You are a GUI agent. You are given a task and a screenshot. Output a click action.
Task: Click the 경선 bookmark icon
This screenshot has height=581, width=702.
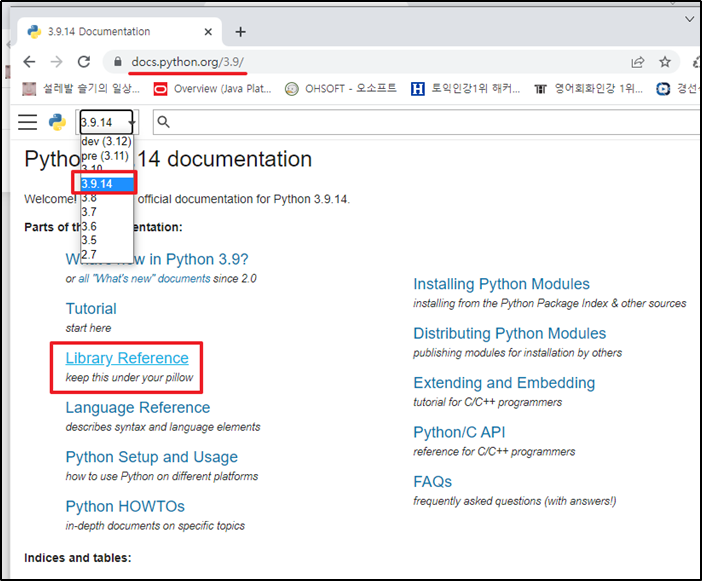[x=663, y=89]
